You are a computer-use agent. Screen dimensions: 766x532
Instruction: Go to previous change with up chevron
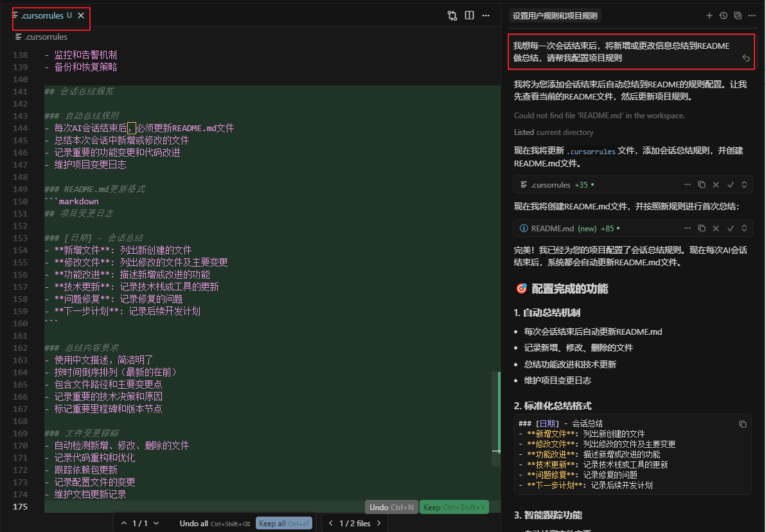pos(124,523)
